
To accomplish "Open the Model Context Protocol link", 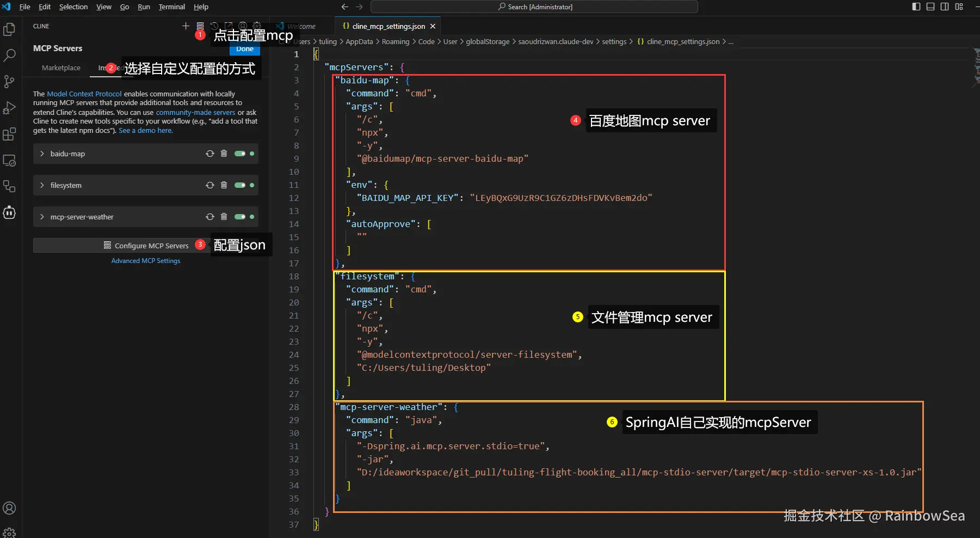I will (84, 94).
